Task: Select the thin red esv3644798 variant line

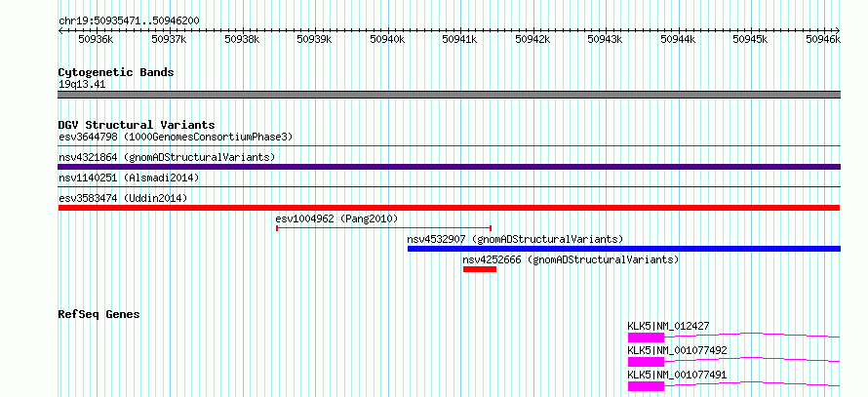Action: tap(449, 146)
